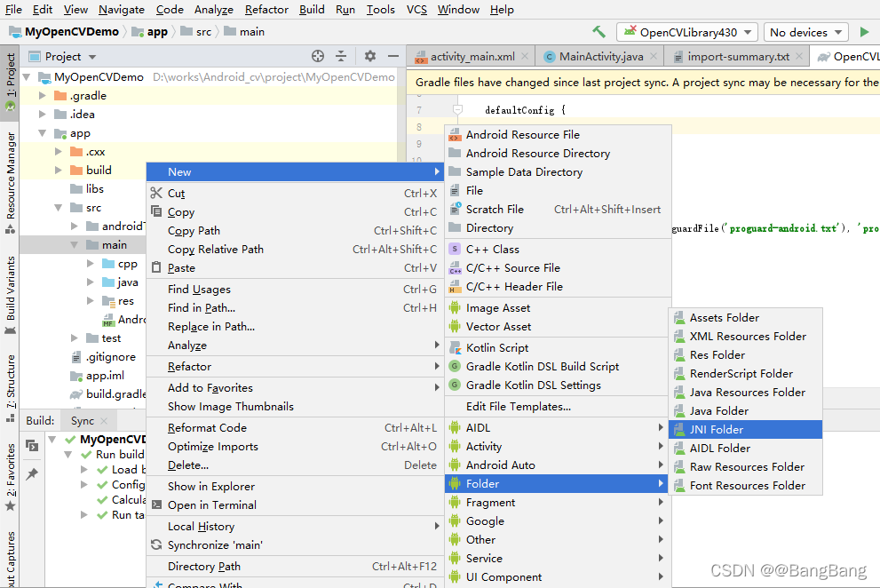
Task: Select Java Resources Folder option
Action: 745,392
